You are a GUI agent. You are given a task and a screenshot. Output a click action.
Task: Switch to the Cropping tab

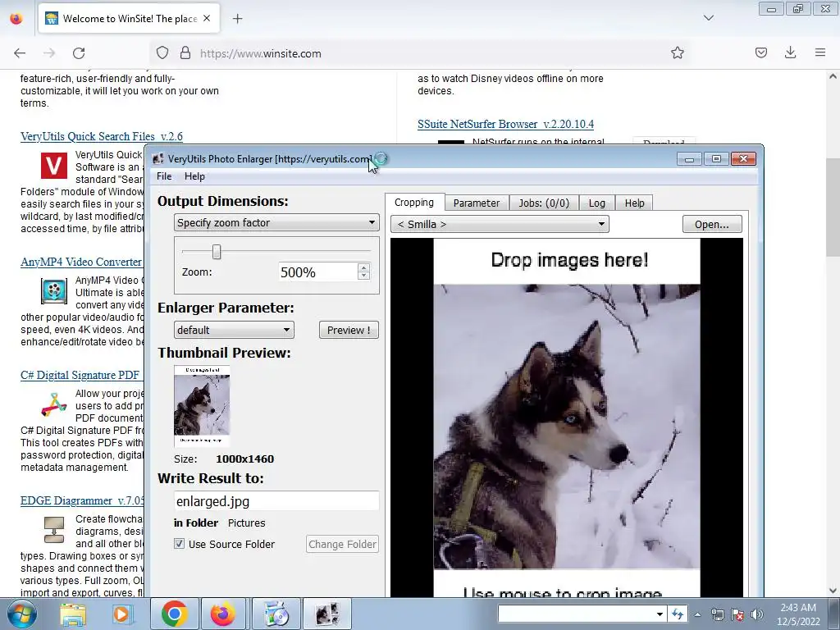pyautogui.click(x=414, y=203)
